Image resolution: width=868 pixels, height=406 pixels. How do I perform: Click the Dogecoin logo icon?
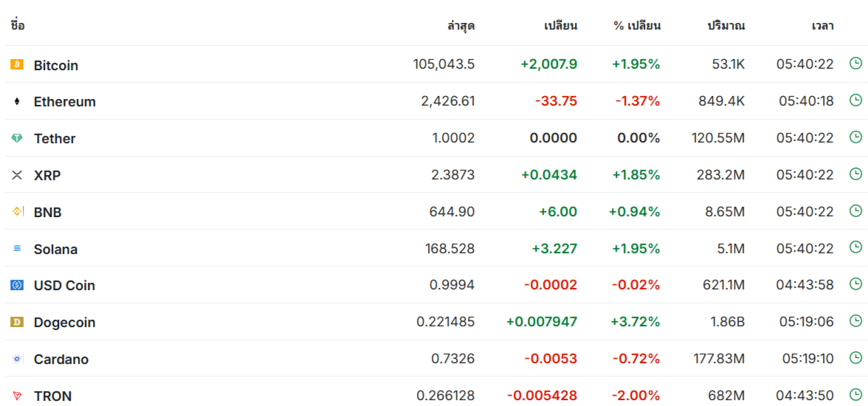pos(17,322)
